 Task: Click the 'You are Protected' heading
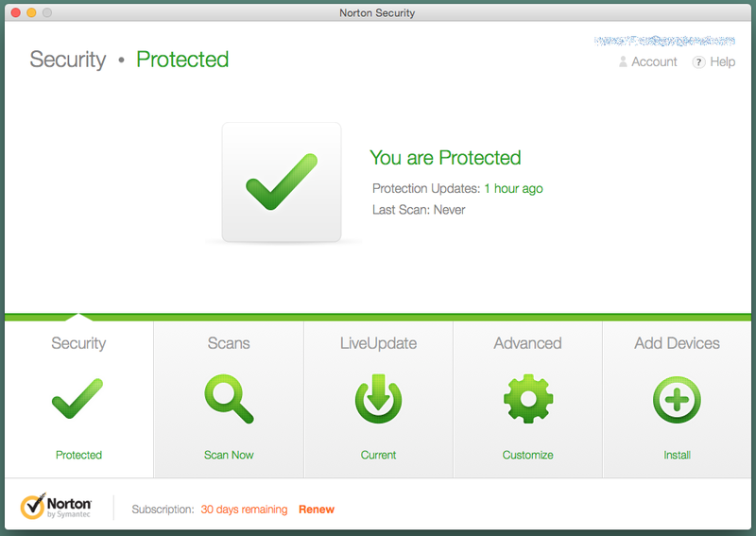pos(445,158)
